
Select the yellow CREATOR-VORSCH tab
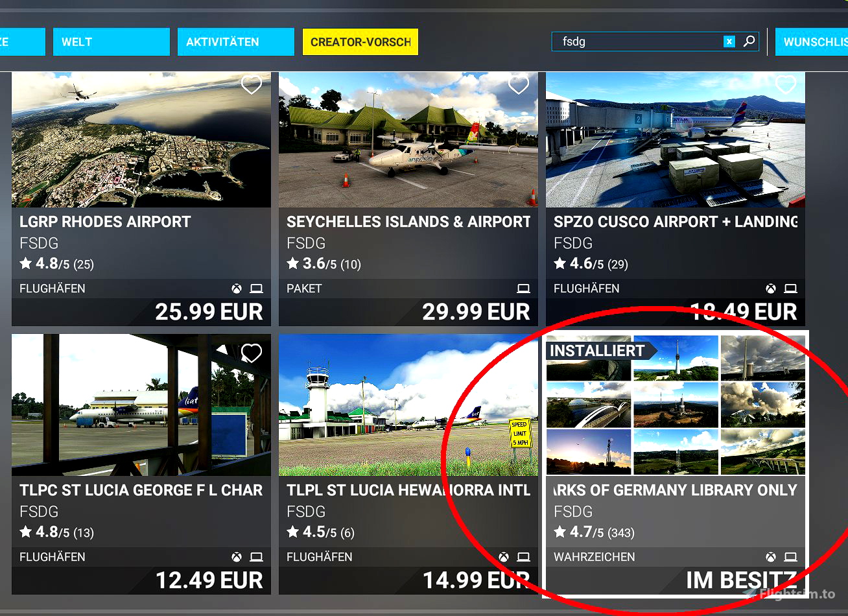tap(360, 41)
